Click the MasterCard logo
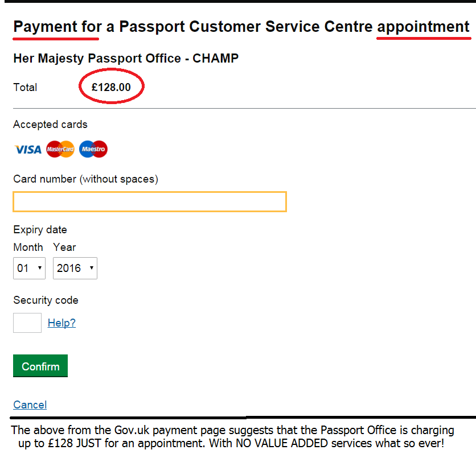Screen dimensions: 476x454 click(60, 150)
